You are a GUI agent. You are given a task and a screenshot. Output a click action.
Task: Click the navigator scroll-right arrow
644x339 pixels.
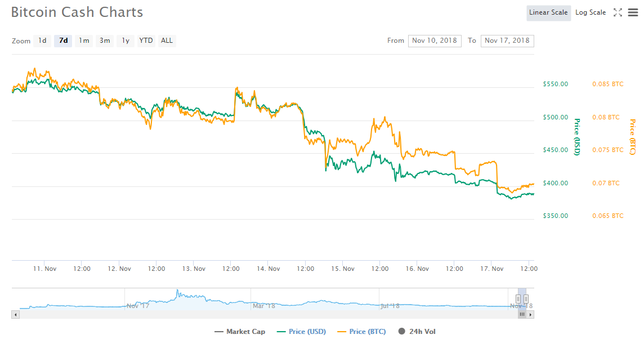530,315
